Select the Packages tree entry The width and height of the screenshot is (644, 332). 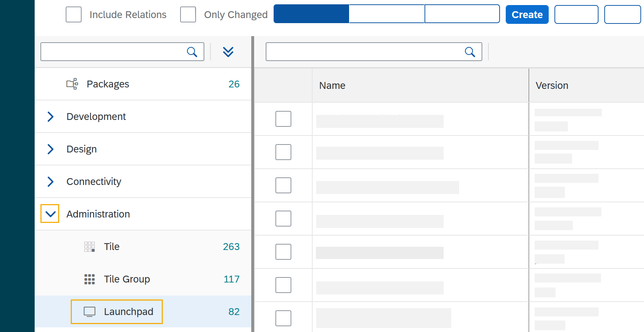pos(143,84)
